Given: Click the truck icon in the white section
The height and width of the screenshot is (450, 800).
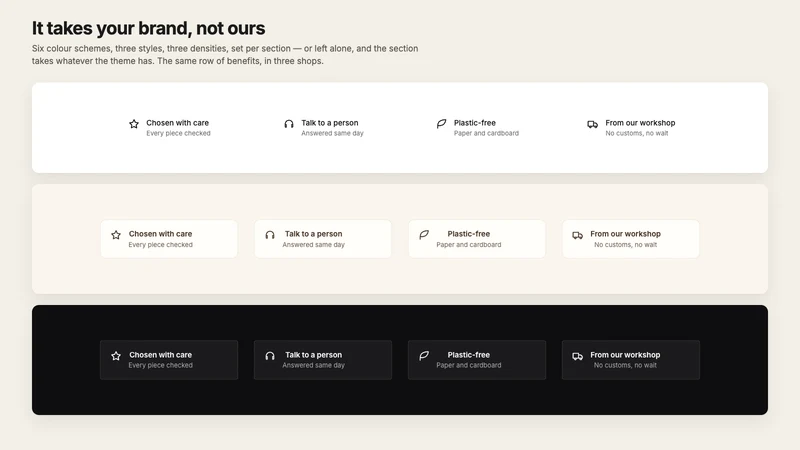Looking at the screenshot, I should pos(592,124).
